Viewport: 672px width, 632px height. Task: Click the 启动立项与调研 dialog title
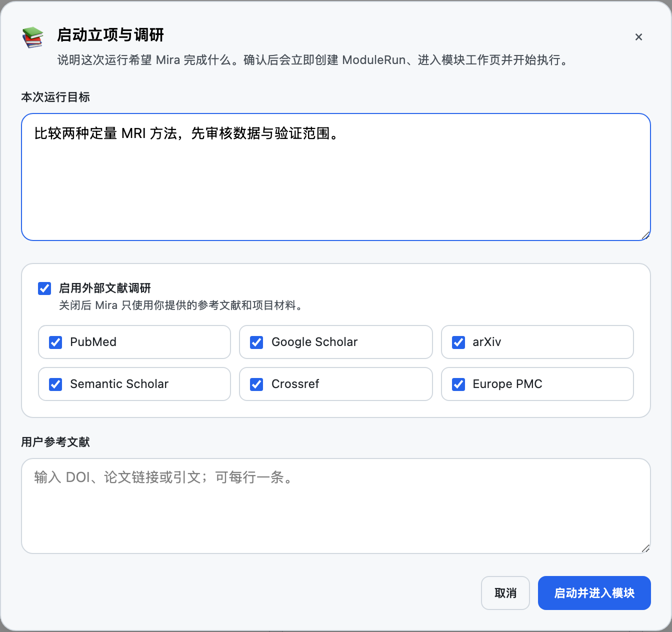[x=110, y=35]
